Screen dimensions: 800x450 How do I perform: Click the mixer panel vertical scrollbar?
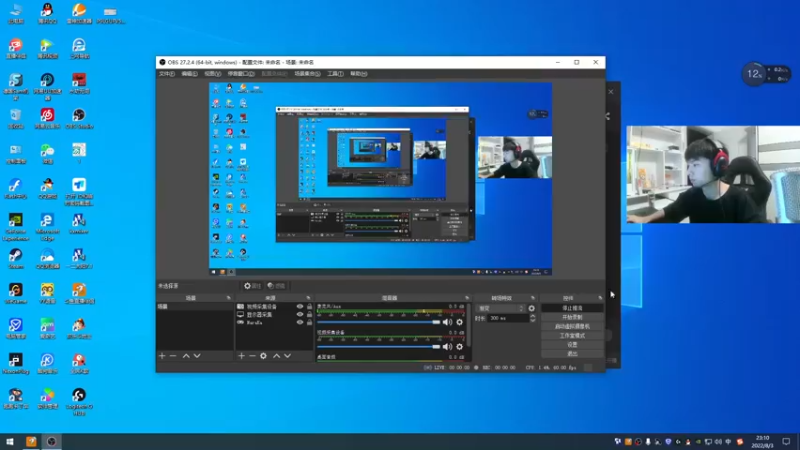(468, 327)
